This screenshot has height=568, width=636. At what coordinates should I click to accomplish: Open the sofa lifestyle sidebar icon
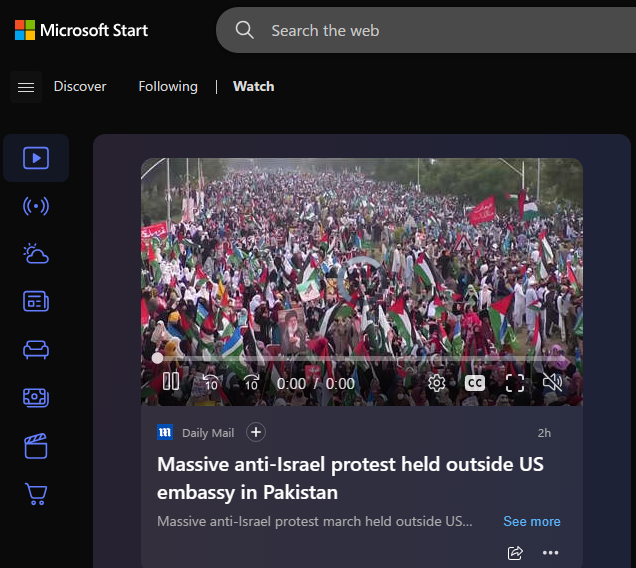[x=36, y=349]
